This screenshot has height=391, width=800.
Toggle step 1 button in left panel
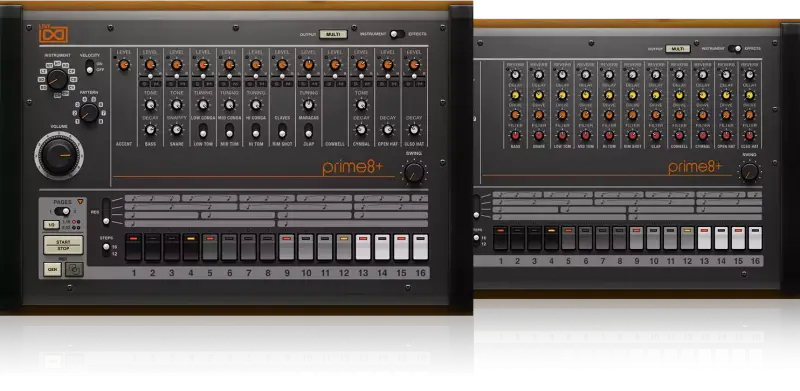tap(133, 247)
